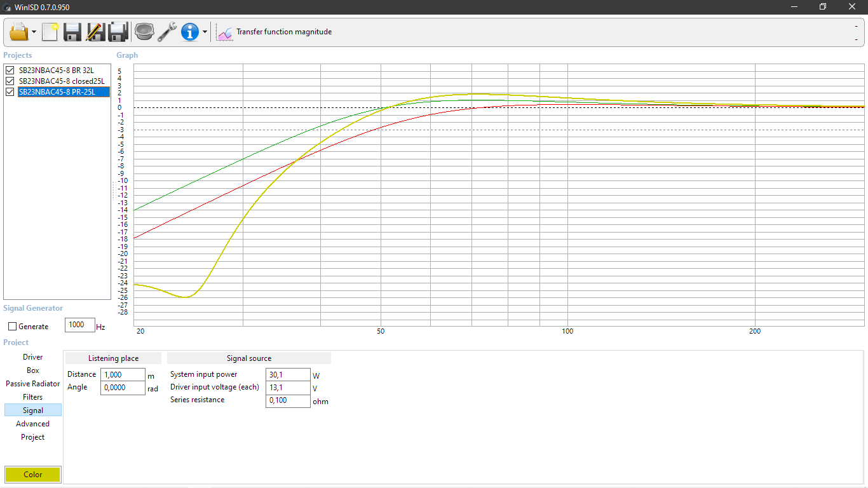
Task: Click the Signal Generator label
Action: pos(33,308)
